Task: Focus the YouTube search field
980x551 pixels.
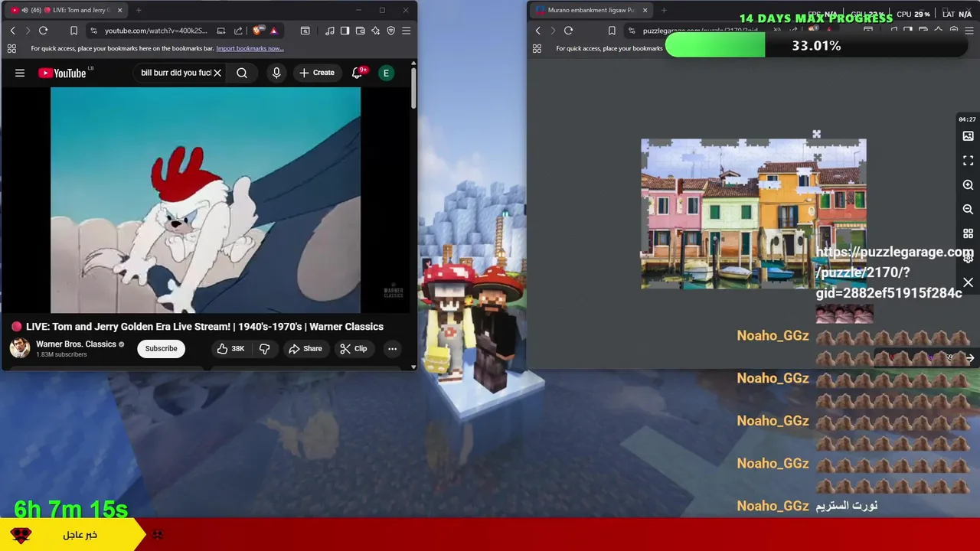Action: pos(175,73)
